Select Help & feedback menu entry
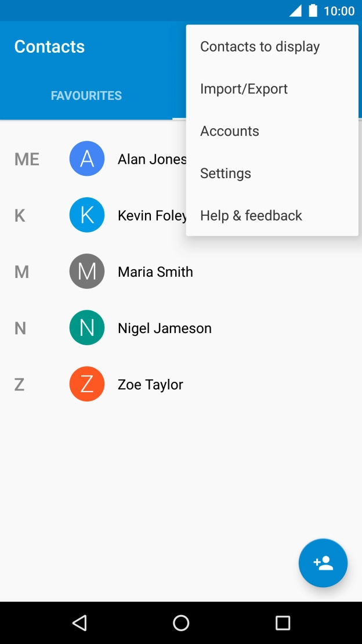This screenshot has height=644, width=362. coord(251,216)
